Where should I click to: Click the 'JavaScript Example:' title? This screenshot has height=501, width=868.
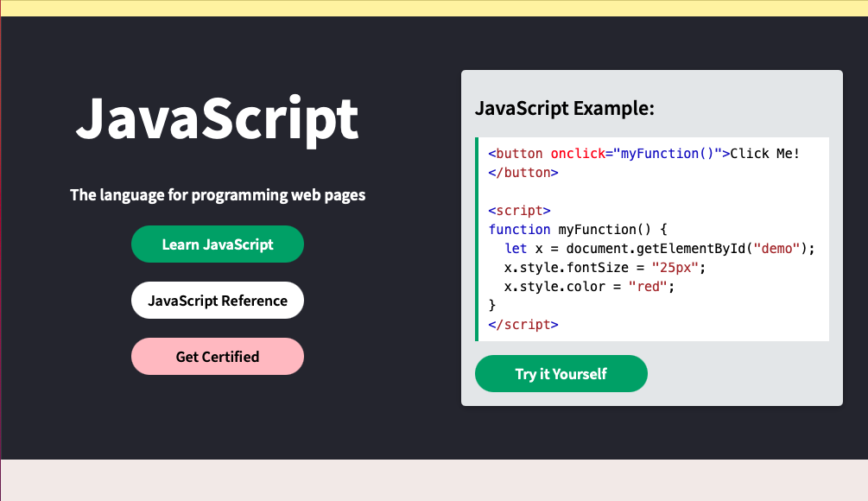tap(565, 108)
